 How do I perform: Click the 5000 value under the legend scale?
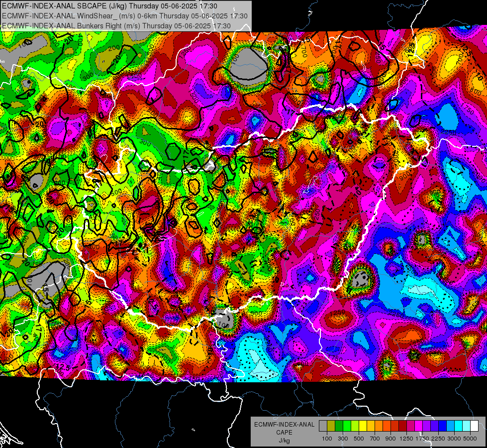pyautogui.click(x=470, y=439)
